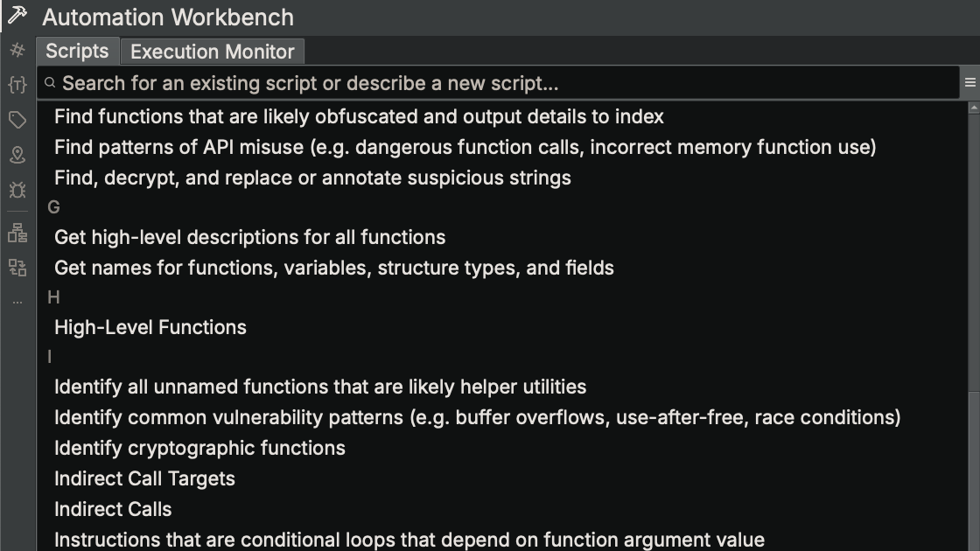
Task: Select the Scripts tab
Action: 77,52
